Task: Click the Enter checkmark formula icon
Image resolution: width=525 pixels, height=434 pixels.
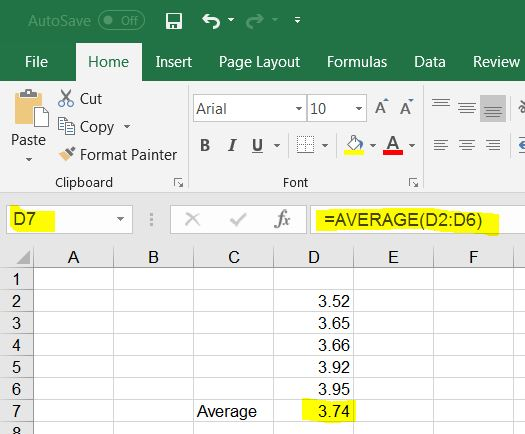Action: coord(238,220)
